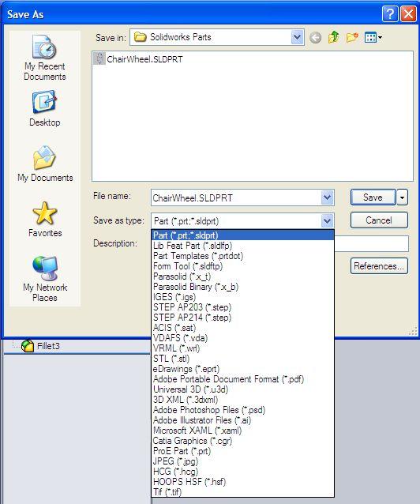Image resolution: width=420 pixels, height=504 pixels.
Task: Select Fillet3 in the feature tree
Action: (48, 346)
